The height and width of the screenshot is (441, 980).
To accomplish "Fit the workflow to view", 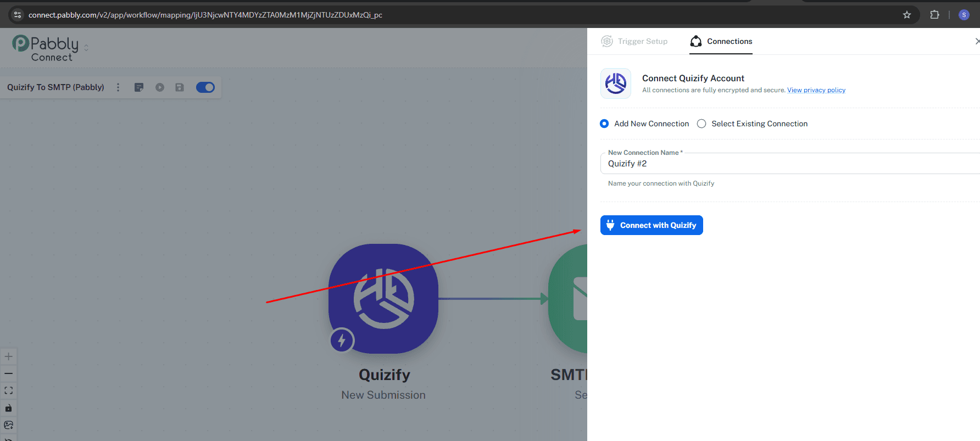I will tap(8, 390).
